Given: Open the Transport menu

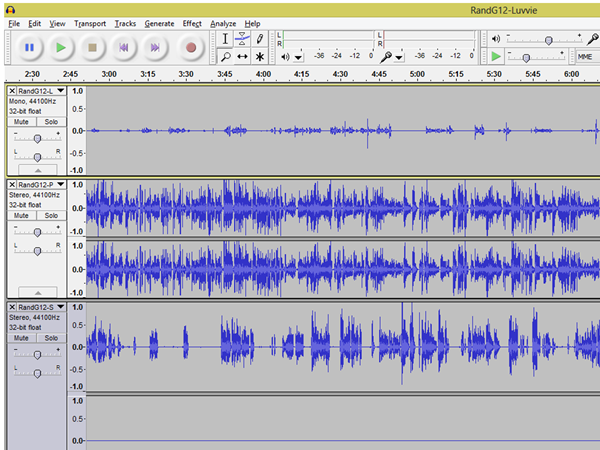Looking at the screenshot, I should pyautogui.click(x=90, y=24).
